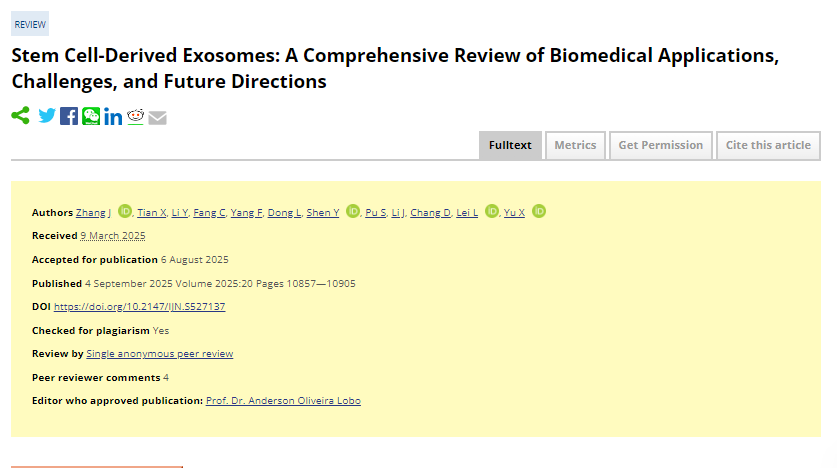This screenshot has width=837, height=468.
Task: Open author Tian X link
Action: (x=152, y=213)
